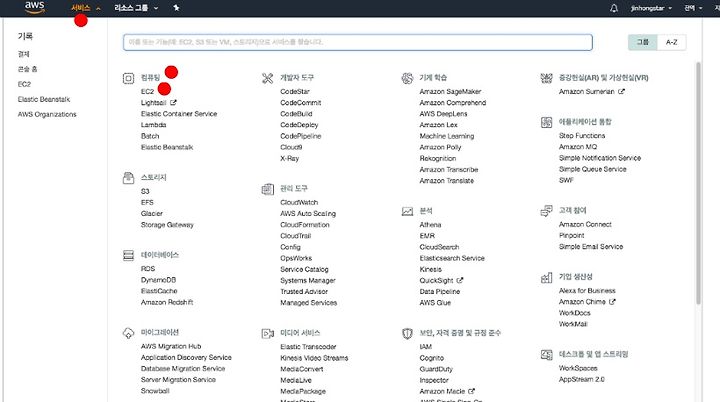The image size is (720, 402).
Task: Open WorkSpaces service
Action: point(578,368)
